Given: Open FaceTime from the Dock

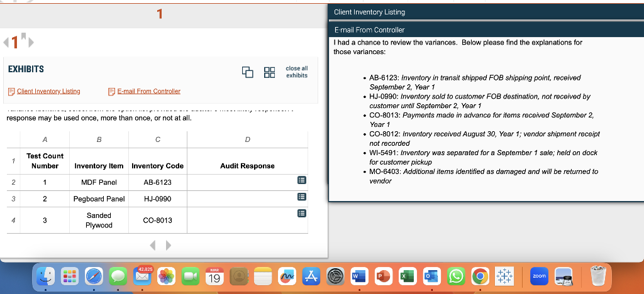Looking at the screenshot, I should click(x=190, y=276).
